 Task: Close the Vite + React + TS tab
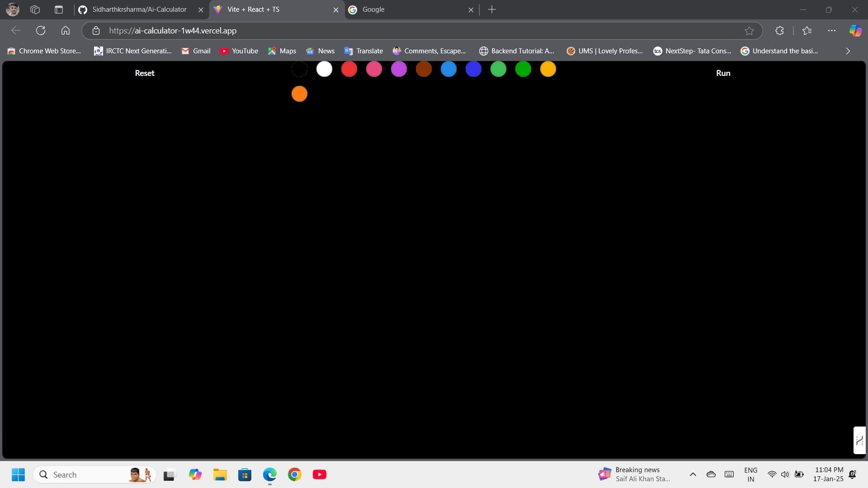pyautogui.click(x=336, y=9)
